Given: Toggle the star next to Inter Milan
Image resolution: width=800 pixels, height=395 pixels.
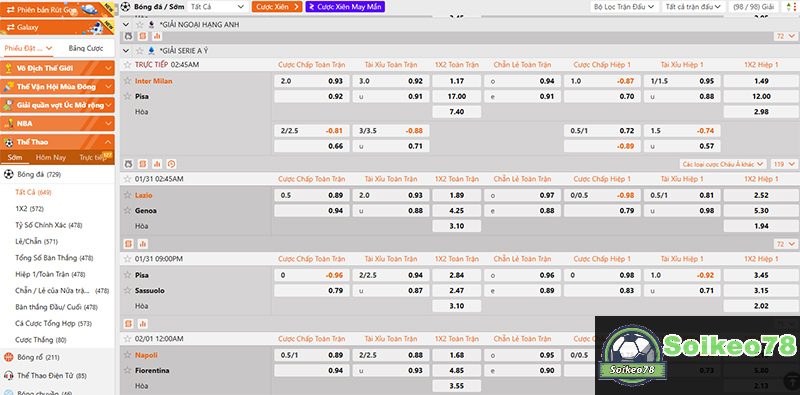Looking at the screenshot, I should 128,81.
